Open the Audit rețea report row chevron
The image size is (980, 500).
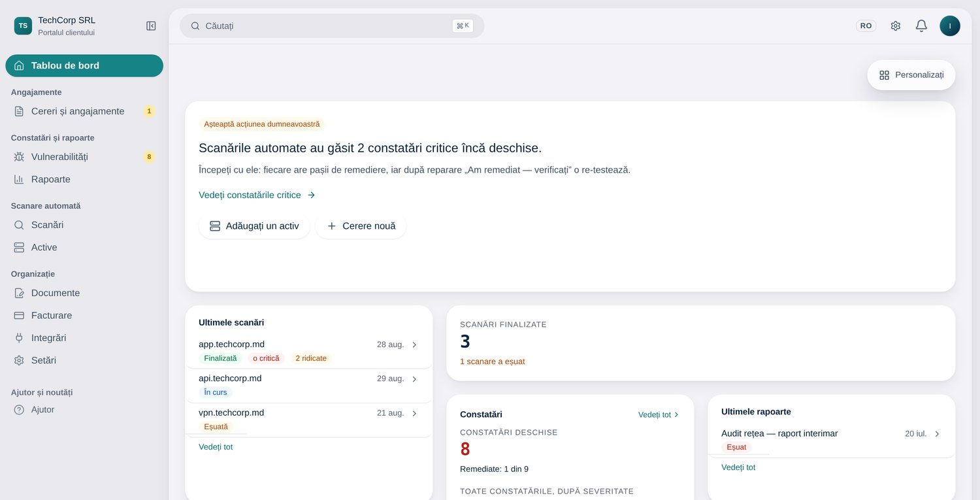[937, 434]
